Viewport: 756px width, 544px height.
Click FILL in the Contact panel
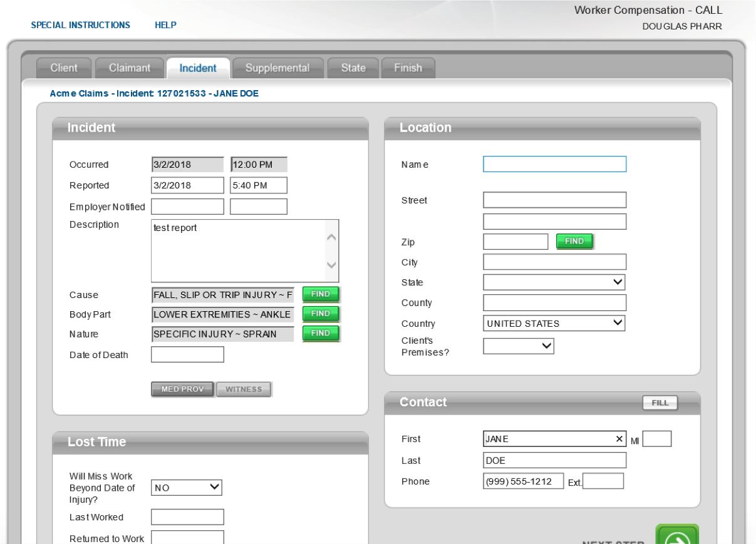click(x=660, y=403)
